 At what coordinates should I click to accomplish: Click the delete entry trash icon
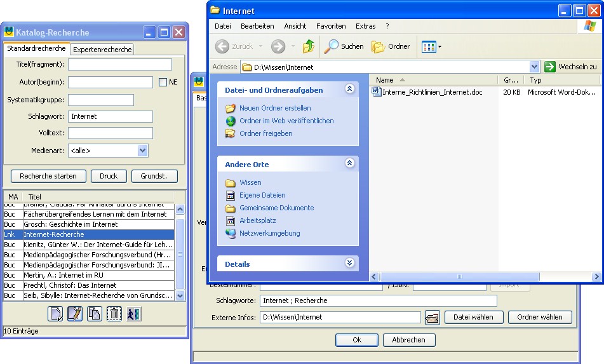pos(114,314)
